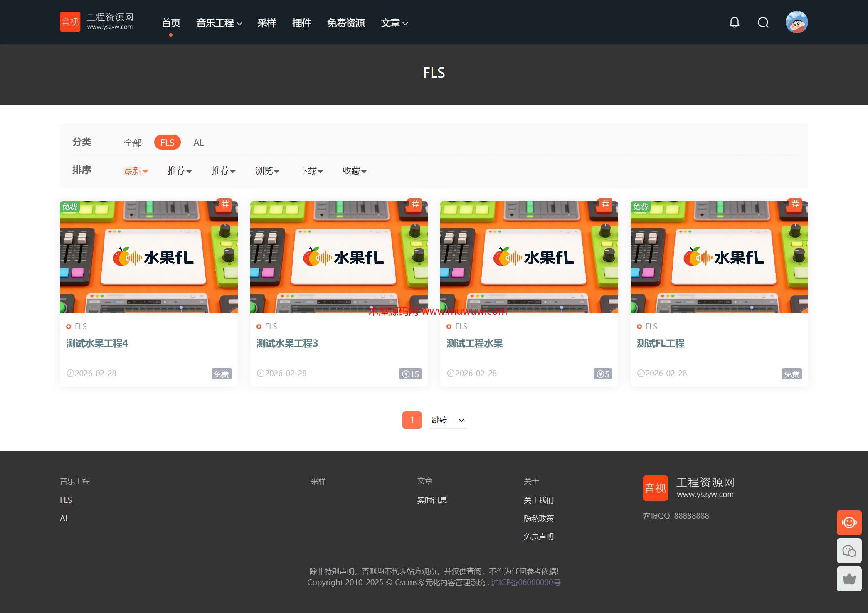Viewport: 868px width, 613px height.
Task: Click the user avatar in header
Action: coord(796,22)
